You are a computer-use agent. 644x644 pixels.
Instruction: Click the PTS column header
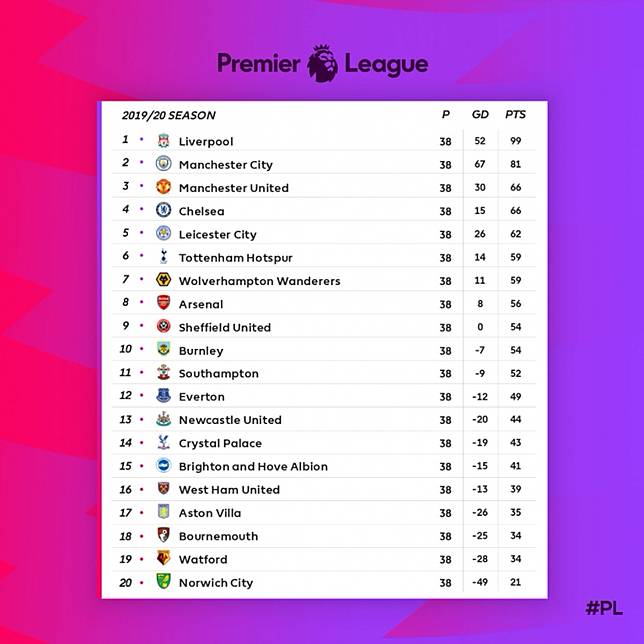(x=515, y=115)
